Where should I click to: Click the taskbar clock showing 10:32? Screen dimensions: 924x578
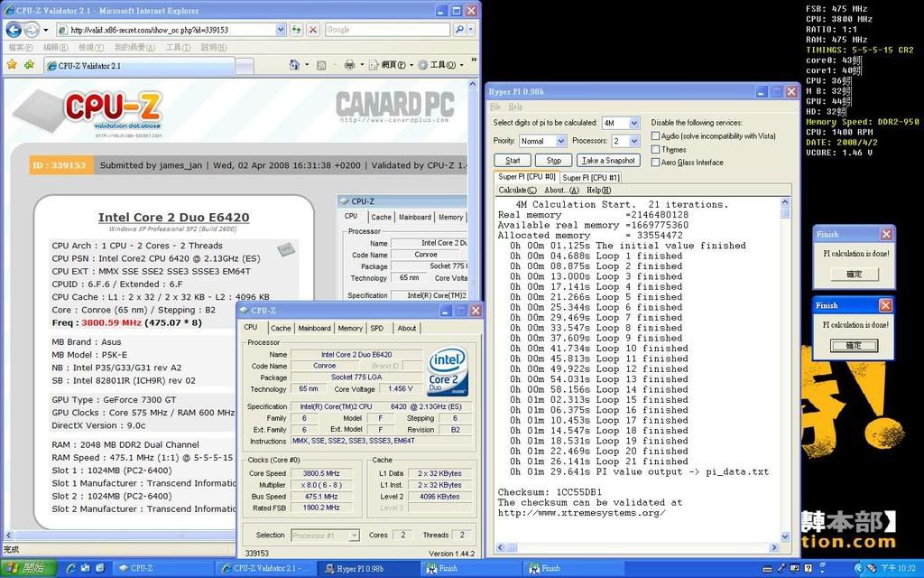tap(898, 569)
